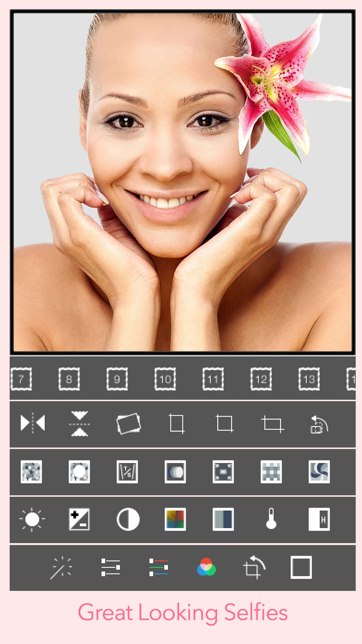Open the highlights adjustment marked H

[x=319, y=519]
